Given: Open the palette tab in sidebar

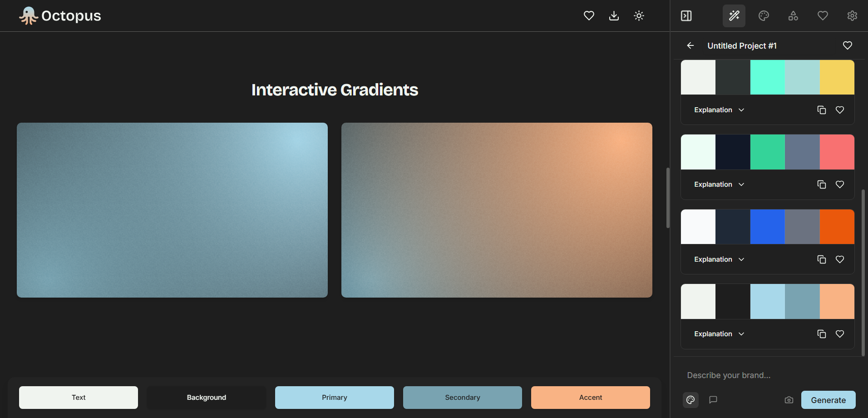Looking at the screenshot, I should (764, 16).
